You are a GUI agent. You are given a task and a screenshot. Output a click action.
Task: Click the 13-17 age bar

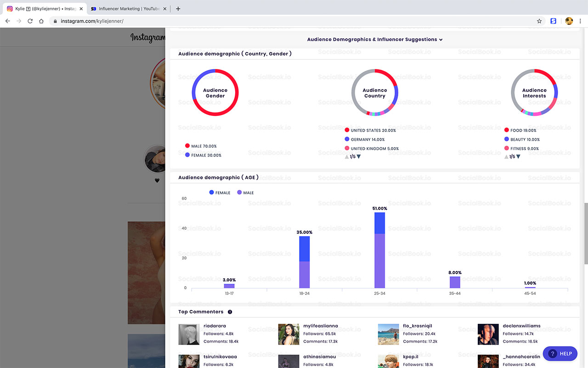click(x=229, y=286)
